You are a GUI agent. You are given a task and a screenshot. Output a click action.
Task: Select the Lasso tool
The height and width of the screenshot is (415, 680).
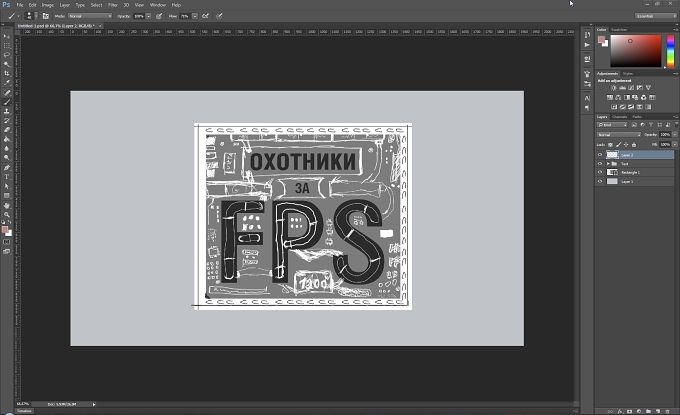[x=7, y=55]
